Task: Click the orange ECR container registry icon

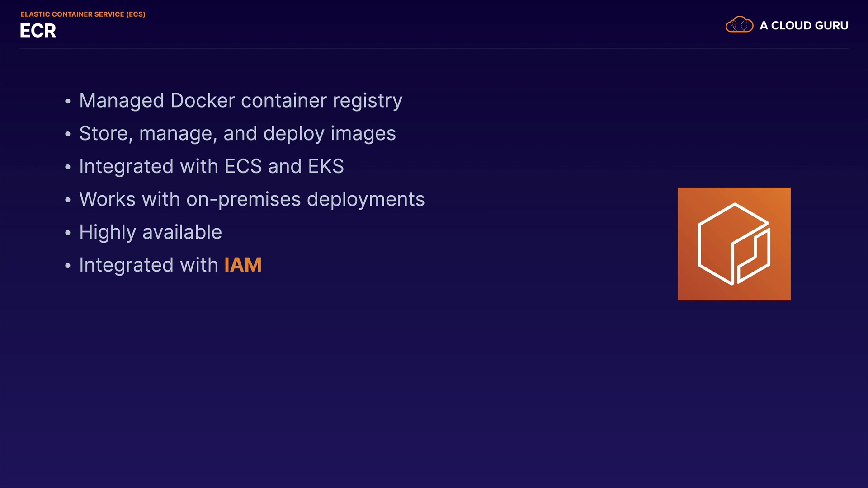Action: [x=734, y=244]
